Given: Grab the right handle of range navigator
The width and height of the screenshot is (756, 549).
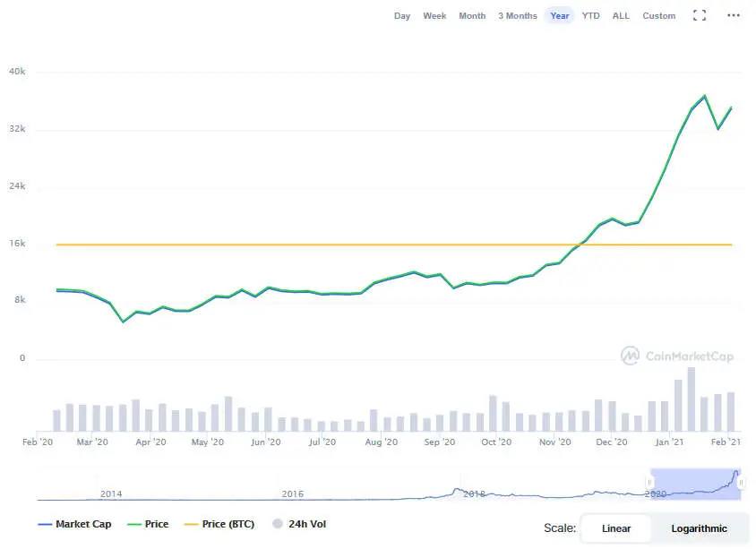Looking at the screenshot, I should click(741, 482).
